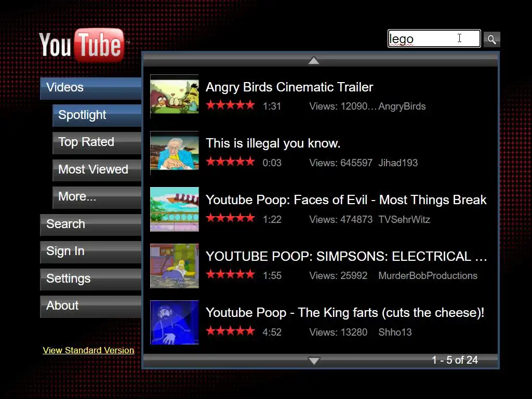This screenshot has width=532, height=399.
Task: Open the Settings menu item
Action: pos(90,279)
